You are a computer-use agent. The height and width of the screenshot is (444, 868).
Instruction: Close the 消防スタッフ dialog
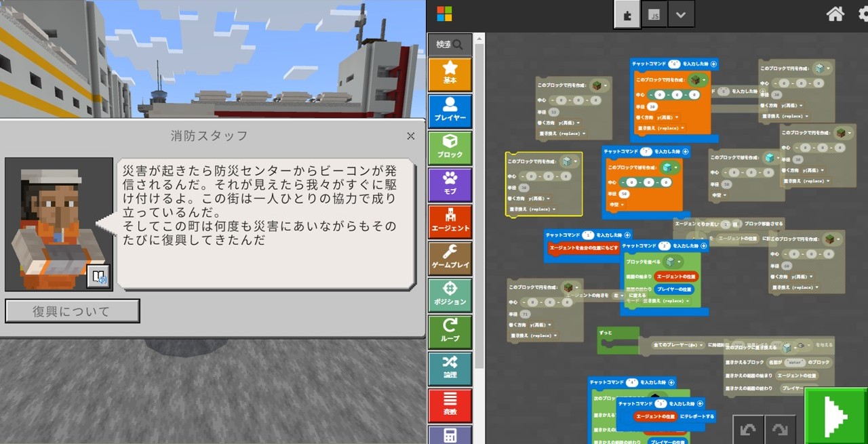click(410, 136)
